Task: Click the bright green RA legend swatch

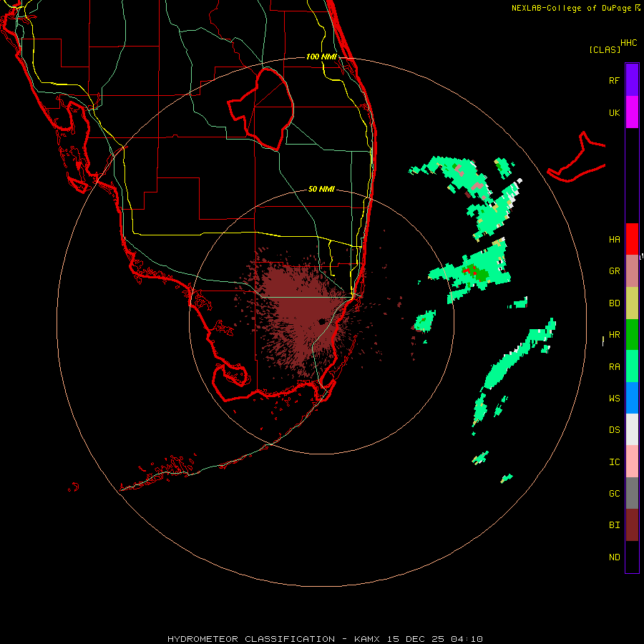Action: click(x=632, y=366)
